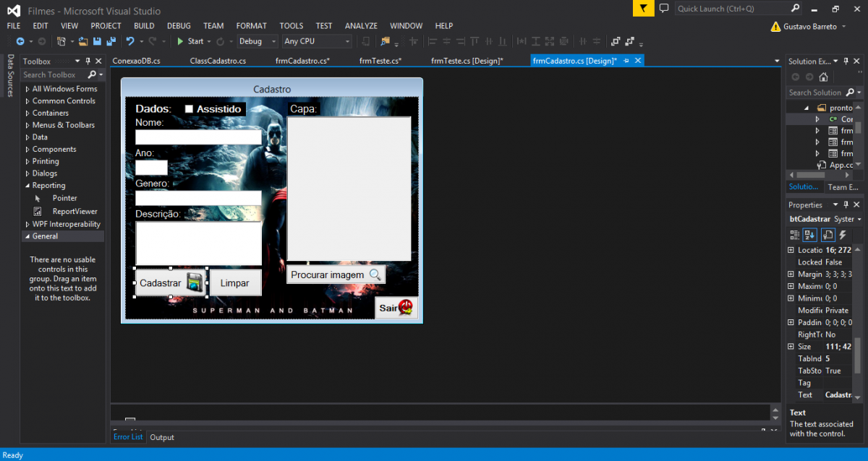Click the Solution Explorer search magnifier
The height and width of the screenshot is (461, 868).
pyautogui.click(x=848, y=92)
